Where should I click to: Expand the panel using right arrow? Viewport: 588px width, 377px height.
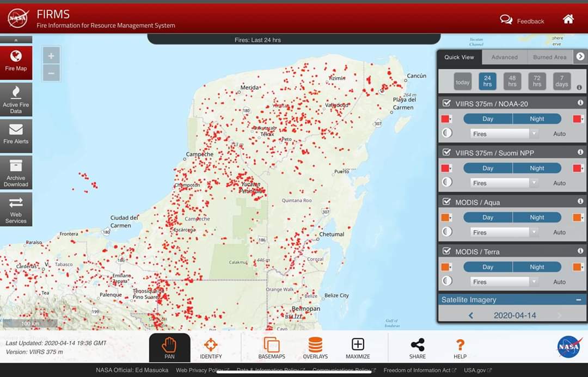tap(580, 57)
